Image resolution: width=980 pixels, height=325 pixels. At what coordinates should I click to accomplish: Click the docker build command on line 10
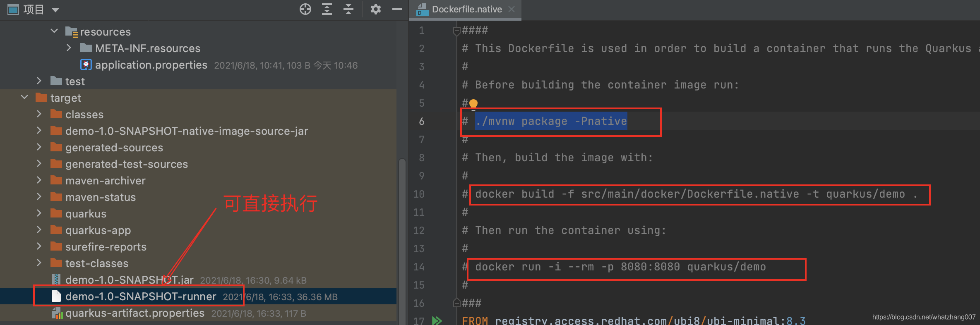click(696, 194)
